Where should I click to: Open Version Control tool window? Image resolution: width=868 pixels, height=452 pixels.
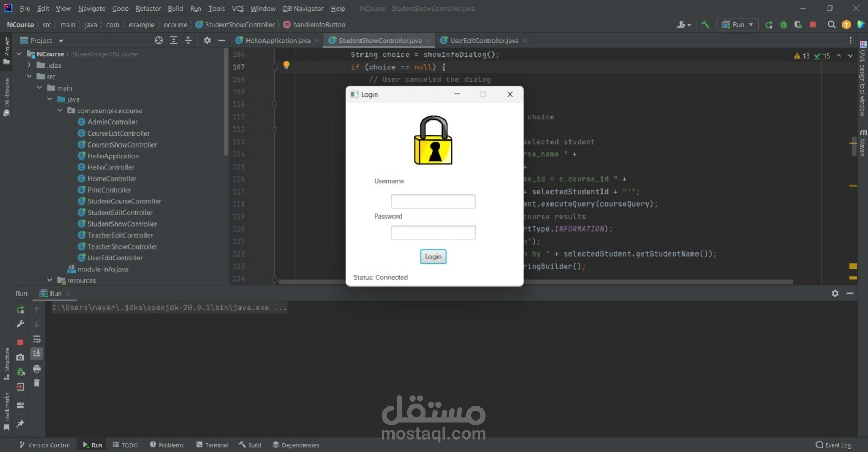click(x=45, y=445)
